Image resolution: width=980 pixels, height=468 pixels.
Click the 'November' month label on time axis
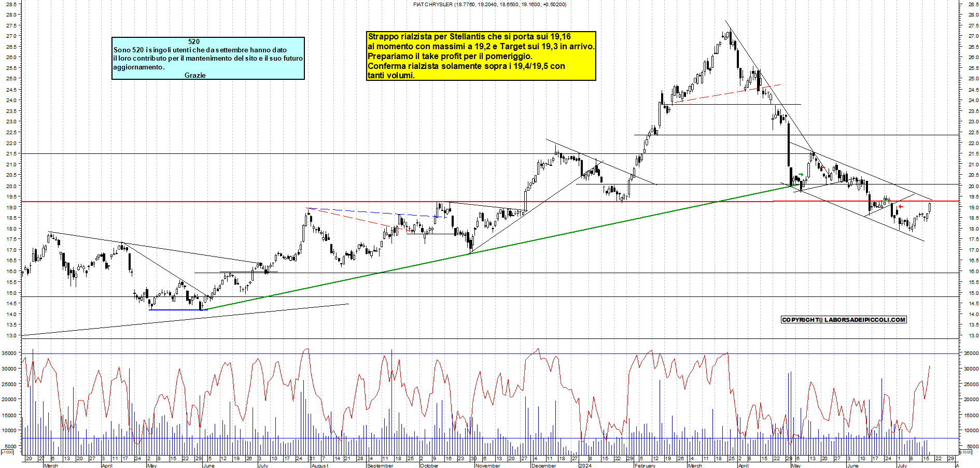[x=487, y=465]
